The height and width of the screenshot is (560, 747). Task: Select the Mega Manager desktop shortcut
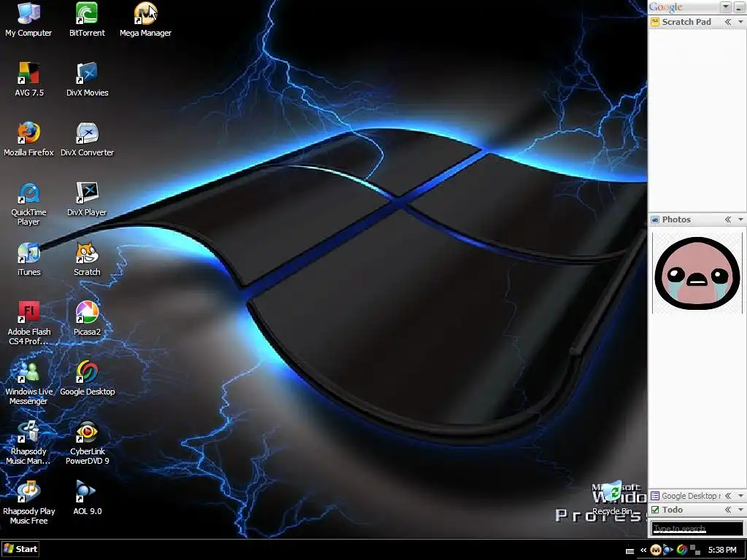coord(145,20)
